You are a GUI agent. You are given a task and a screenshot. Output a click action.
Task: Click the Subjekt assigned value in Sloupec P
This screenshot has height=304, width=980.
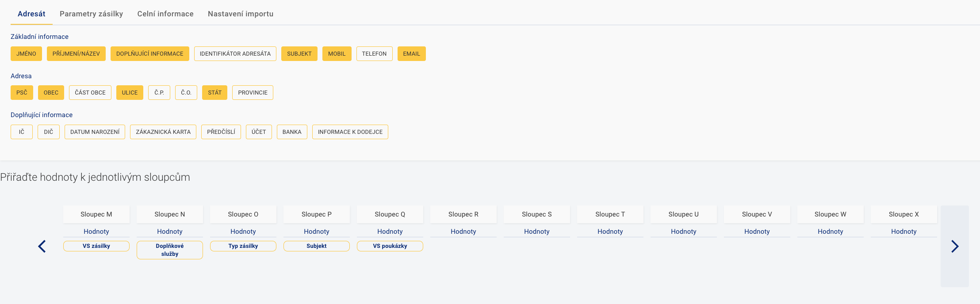[x=317, y=246]
